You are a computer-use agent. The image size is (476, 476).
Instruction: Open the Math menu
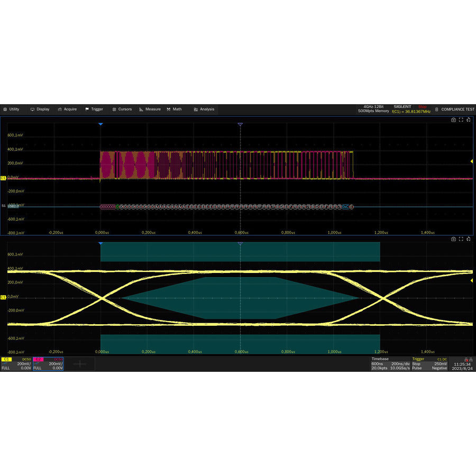point(174,109)
